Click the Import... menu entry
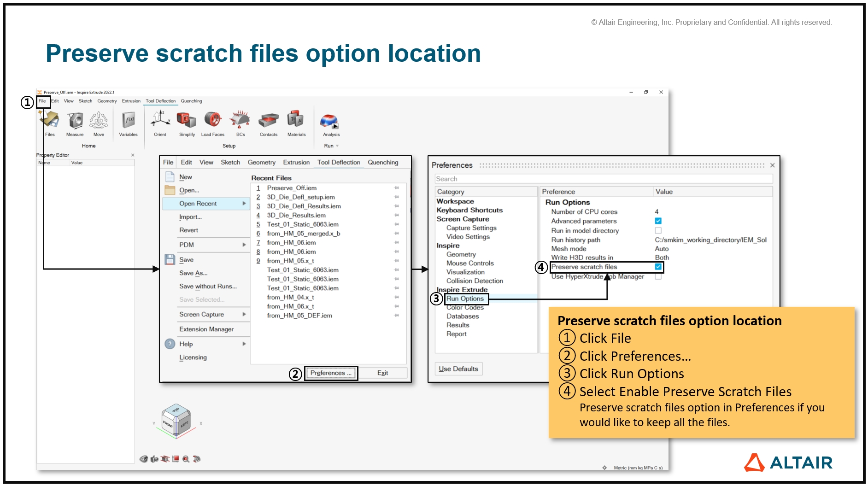This screenshot has width=868, height=486. [x=190, y=217]
